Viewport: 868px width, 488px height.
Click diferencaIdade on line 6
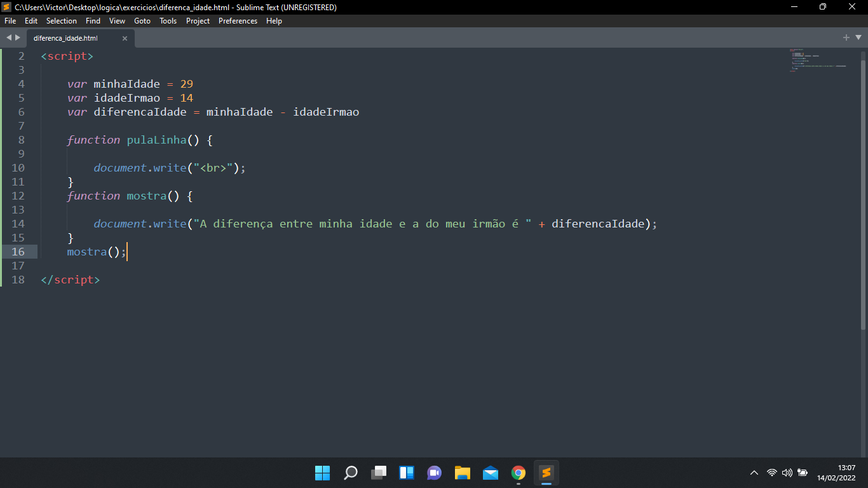point(140,112)
